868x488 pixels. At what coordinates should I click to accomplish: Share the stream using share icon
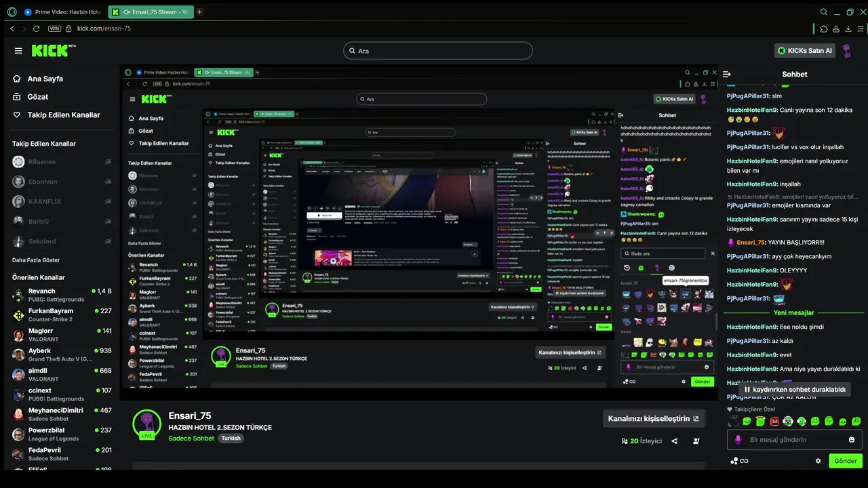(675, 441)
